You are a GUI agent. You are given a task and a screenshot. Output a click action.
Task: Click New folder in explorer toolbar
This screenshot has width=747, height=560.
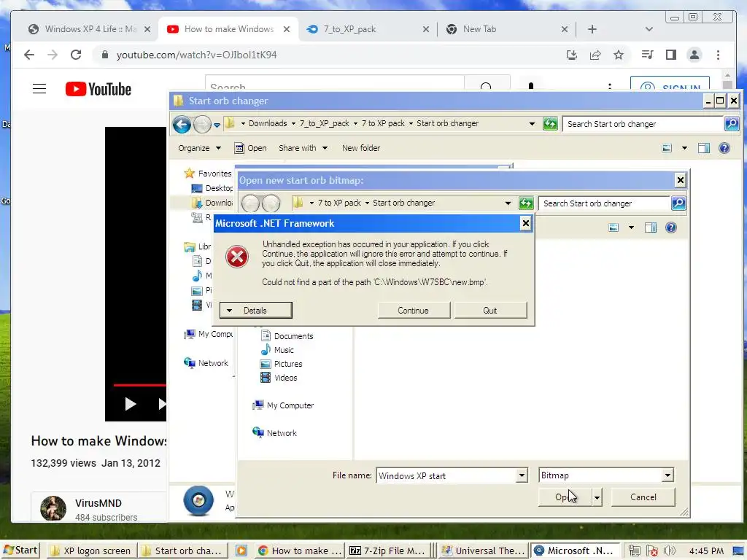coord(361,148)
